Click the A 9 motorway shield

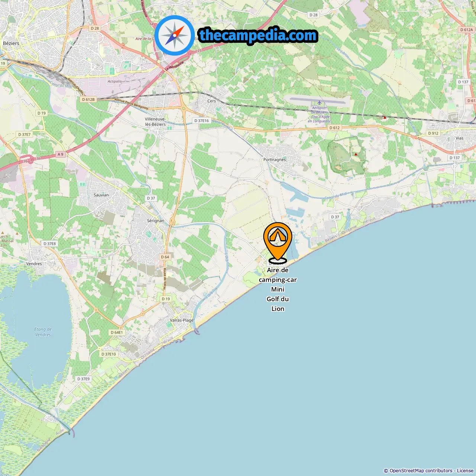click(x=60, y=154)
